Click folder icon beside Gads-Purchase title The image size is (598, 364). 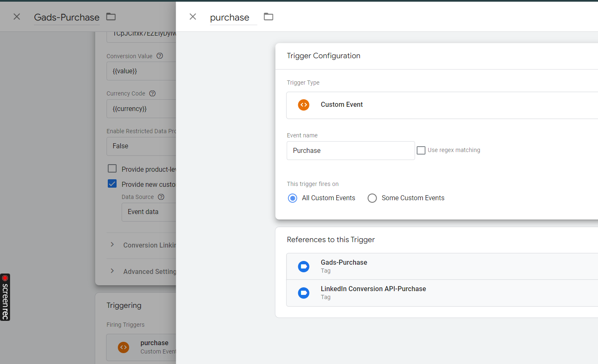point(111,17)
